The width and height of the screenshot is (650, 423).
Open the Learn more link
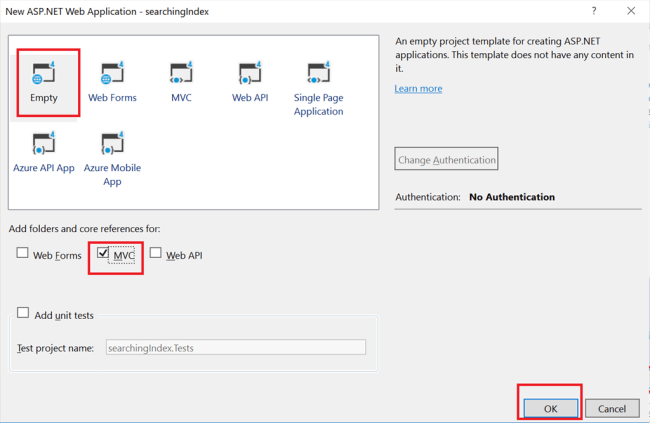418,89
